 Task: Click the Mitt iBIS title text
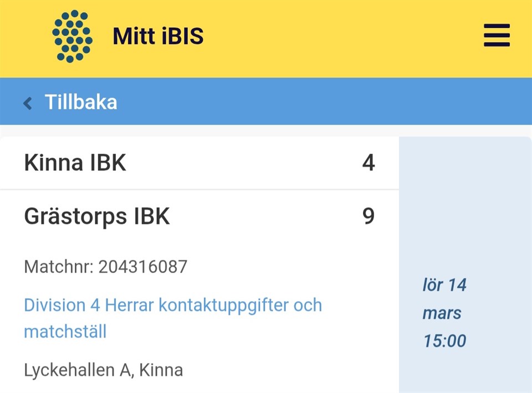(x=158, y=37)
